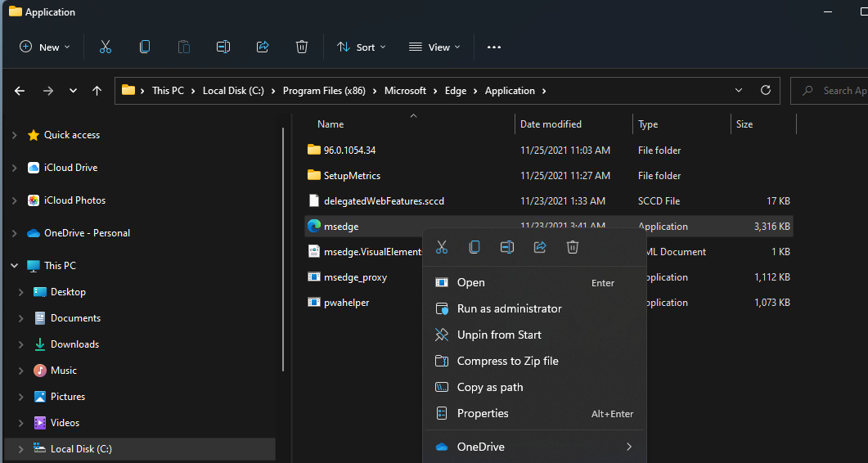Click the Share icon in the context menu
Screen dimensions: 868x463
coord(540,247)
